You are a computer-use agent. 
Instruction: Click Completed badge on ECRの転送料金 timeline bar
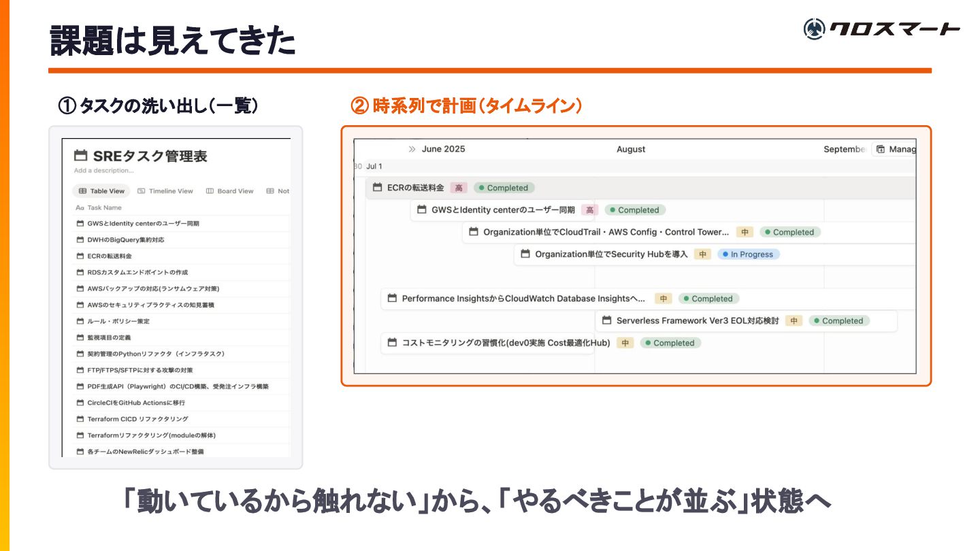[x=504, y=188]
